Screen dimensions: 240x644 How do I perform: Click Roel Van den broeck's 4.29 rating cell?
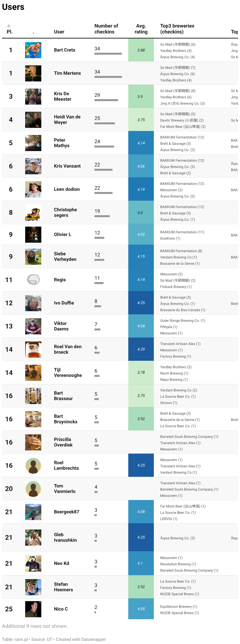click(141, 349)
